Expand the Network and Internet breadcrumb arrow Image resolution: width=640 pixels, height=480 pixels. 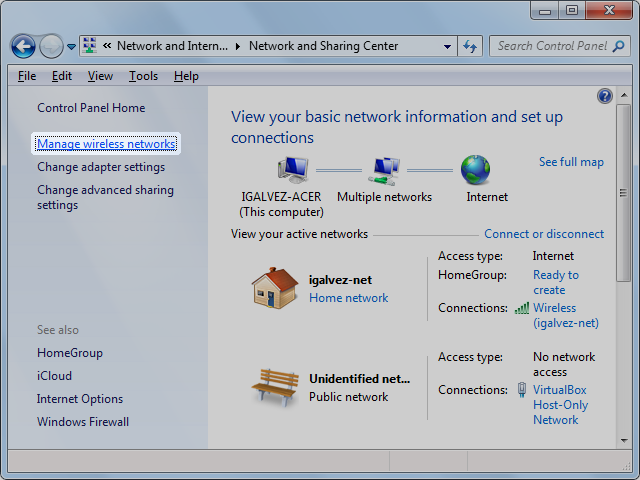click(238, 46)
